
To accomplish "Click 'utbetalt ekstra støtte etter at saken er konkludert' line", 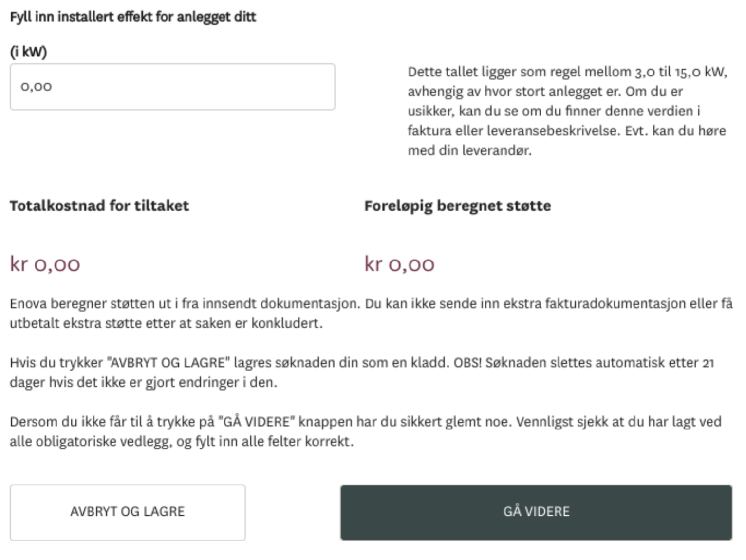I will (x=166, y=323).
